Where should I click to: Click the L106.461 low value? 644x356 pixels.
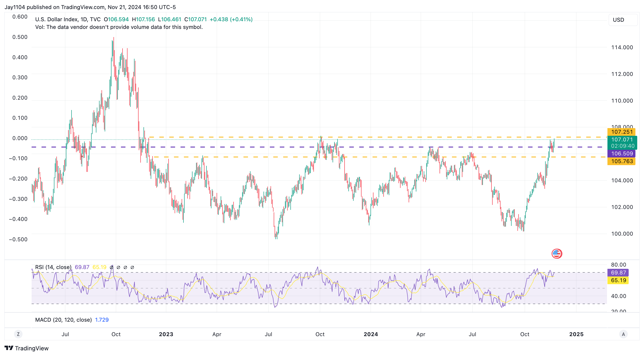169,19
